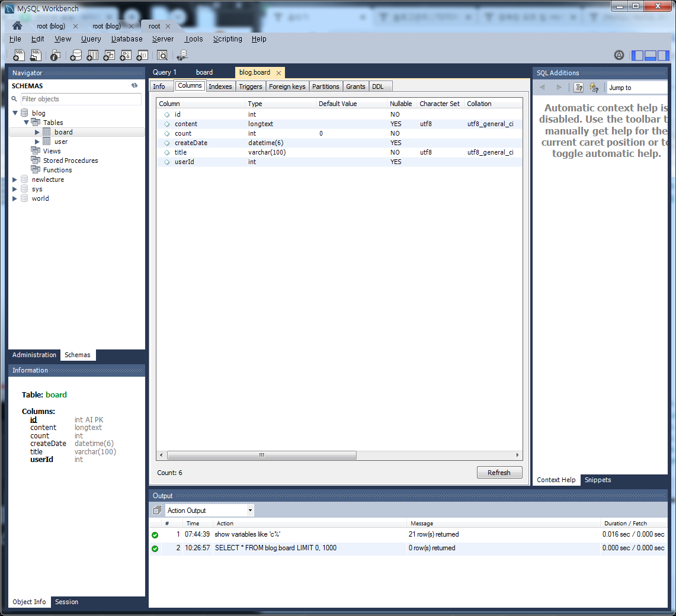
Task: Click the Home screen icon tab
Action: coord(17,25)
